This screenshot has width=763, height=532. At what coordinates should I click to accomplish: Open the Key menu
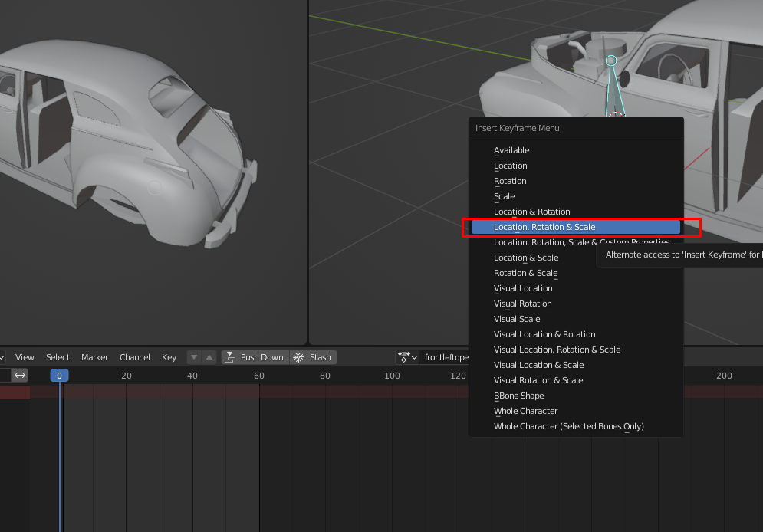pyautogui.click(x=169, y=357)
